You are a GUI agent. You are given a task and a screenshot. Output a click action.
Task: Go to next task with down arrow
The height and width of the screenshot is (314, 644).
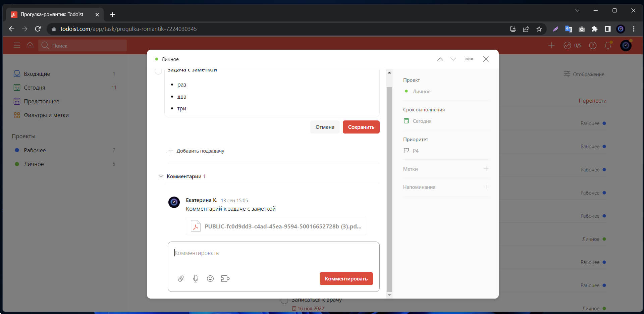tap(453, 59)
